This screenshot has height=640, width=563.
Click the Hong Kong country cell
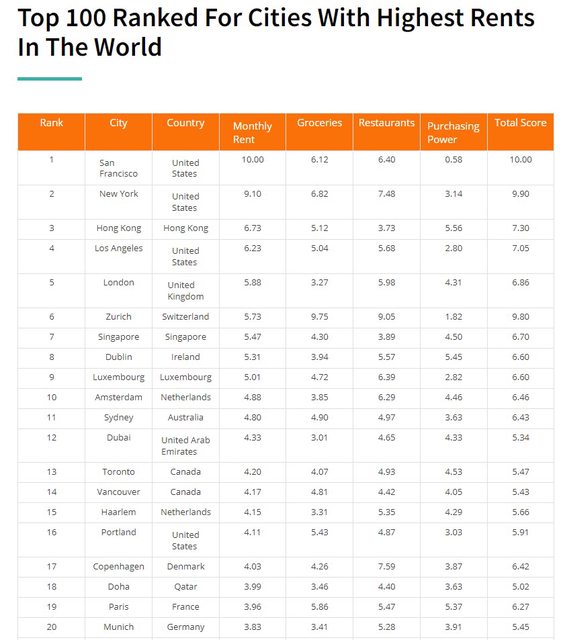click(185, 228)
